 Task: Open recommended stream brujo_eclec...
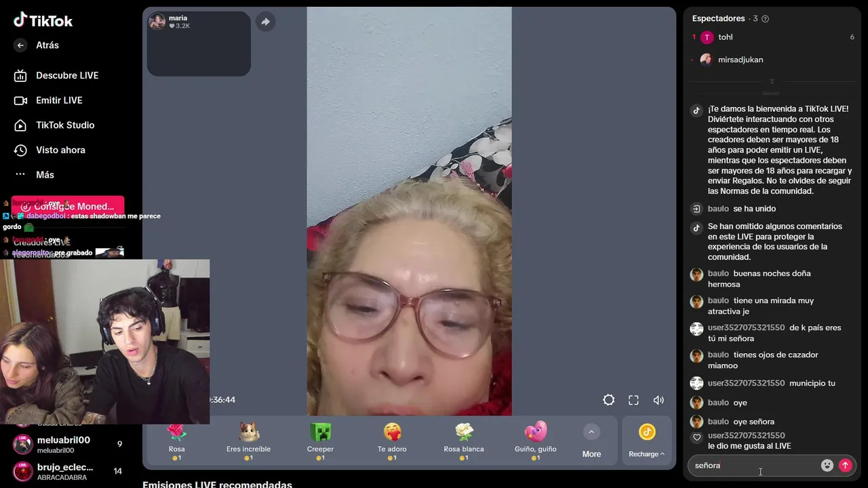coord(68,472)
